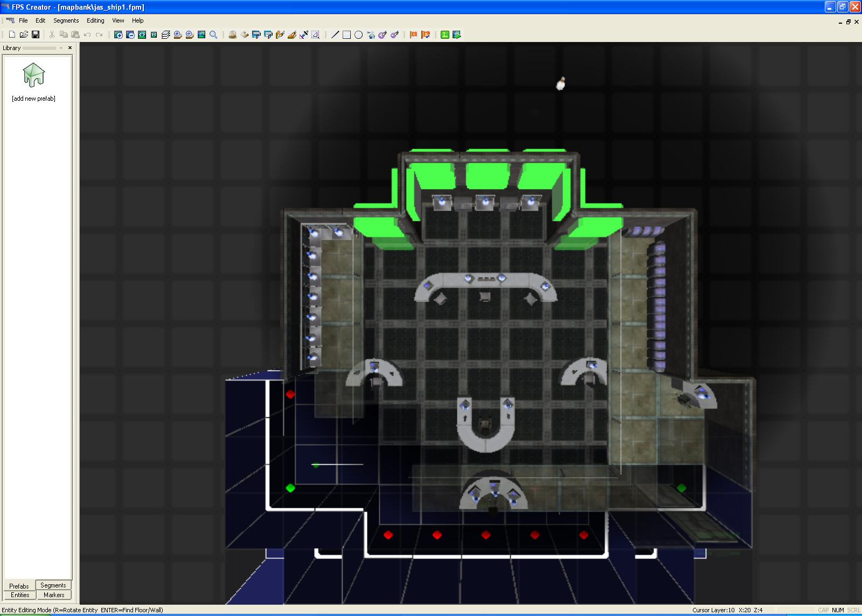The height and width of the screenshot is (616, 862).
Task: Click the orange flag toolbar icon
Action: point(414,34)
